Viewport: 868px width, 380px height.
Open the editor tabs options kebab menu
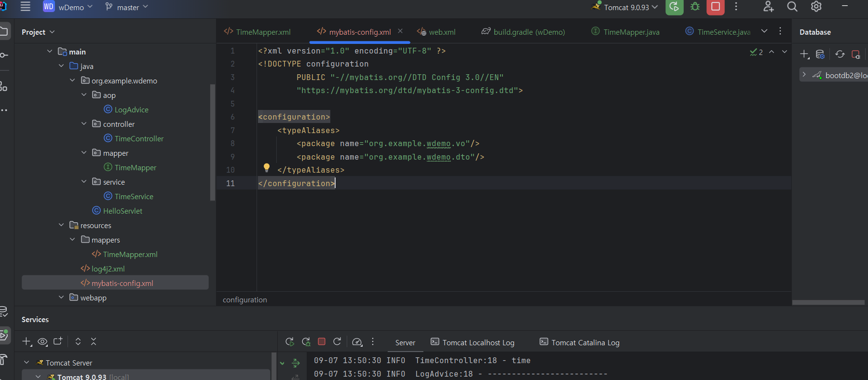tap(780, 31)
